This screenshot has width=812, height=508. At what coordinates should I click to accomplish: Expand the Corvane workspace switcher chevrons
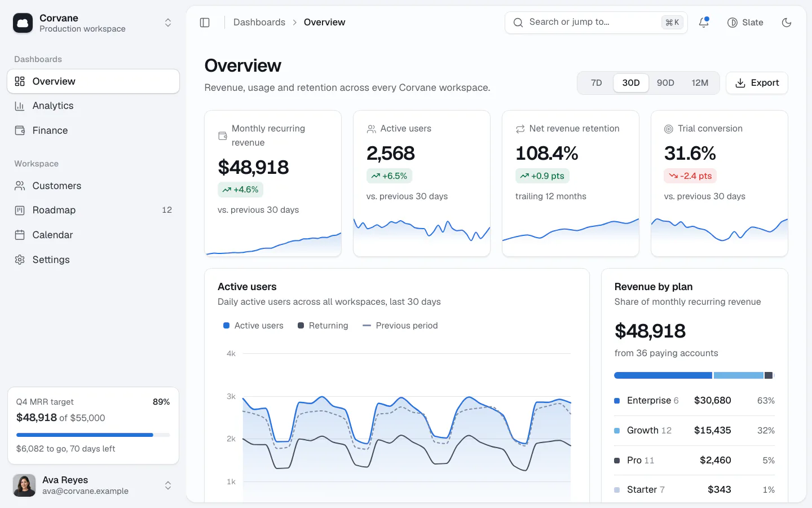click(168, 23)
